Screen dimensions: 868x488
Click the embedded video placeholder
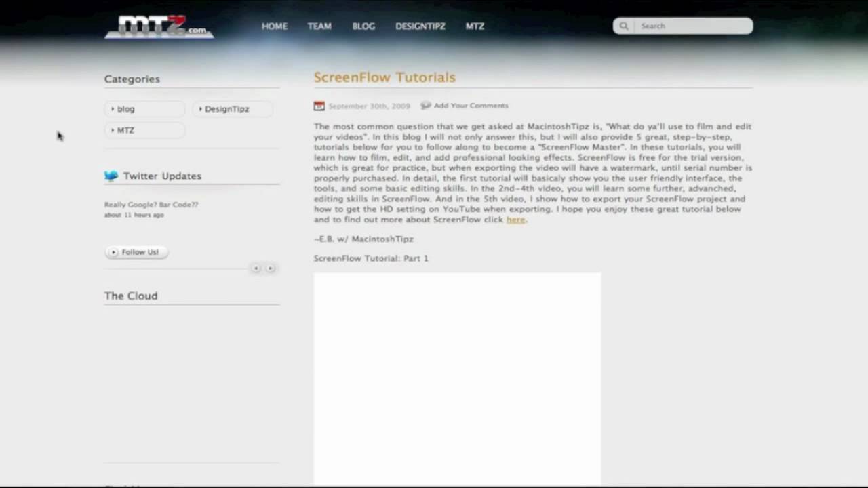457,378
